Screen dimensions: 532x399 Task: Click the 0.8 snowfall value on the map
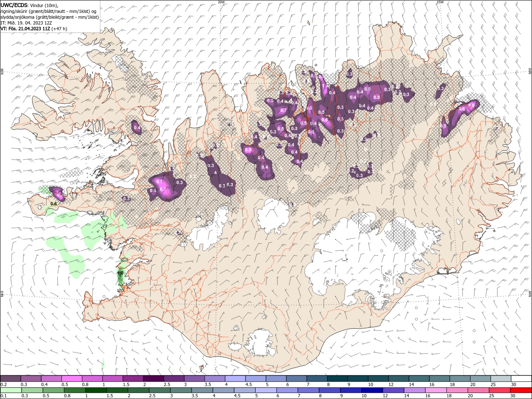coord(249,150)
